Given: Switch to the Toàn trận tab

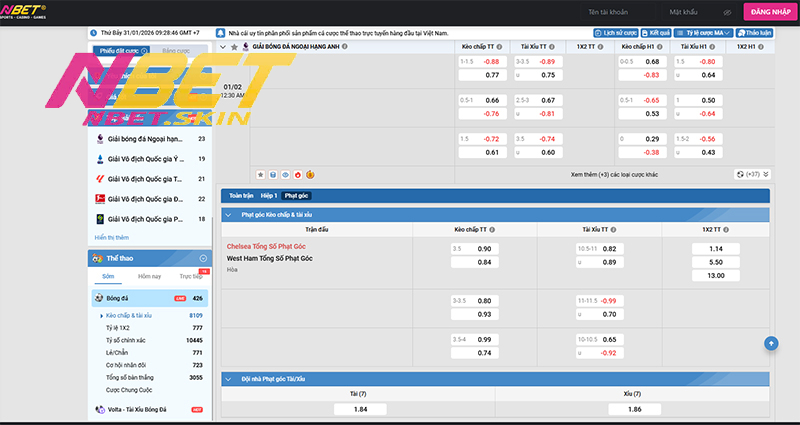Looking at the screenshot, I should pyautogui.click(x=239, y=196).
